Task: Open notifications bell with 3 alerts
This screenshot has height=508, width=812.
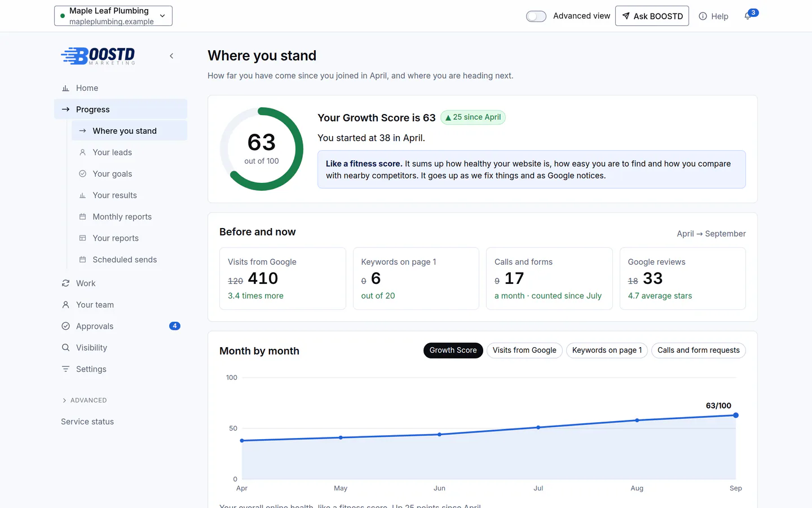Action: pos(748,16)
